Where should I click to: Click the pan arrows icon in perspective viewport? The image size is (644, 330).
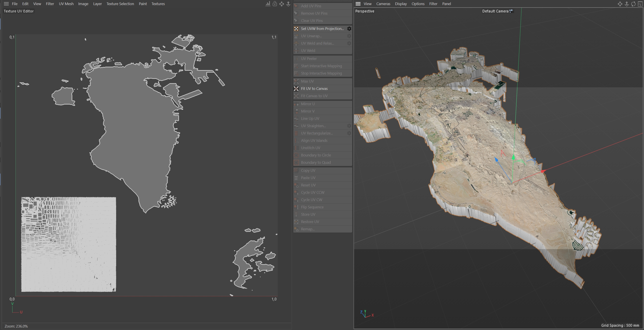click(620, 4)
